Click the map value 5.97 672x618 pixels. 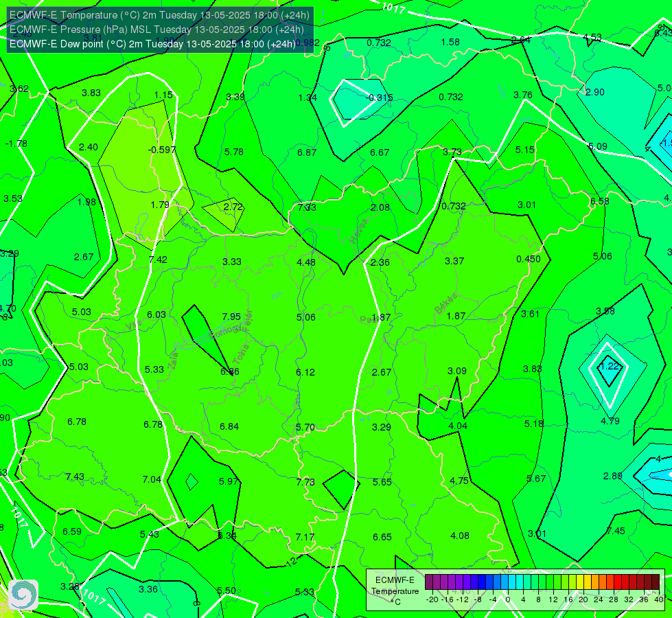pyautogui.click(x=229, y=481)
